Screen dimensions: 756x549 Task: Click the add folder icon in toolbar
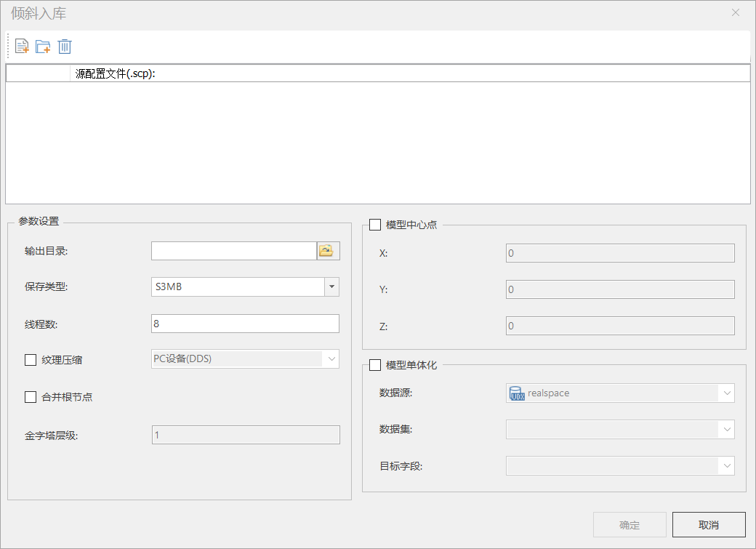43,47
